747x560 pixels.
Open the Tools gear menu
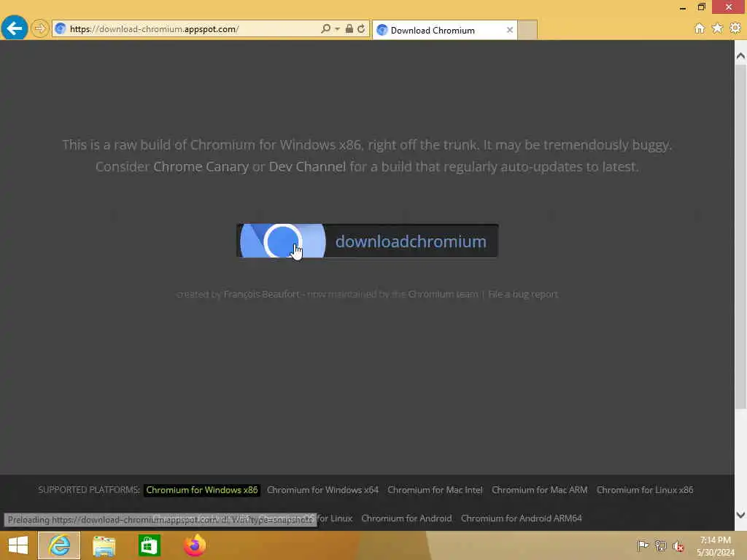pyautogui.click(x=735, y=28)
